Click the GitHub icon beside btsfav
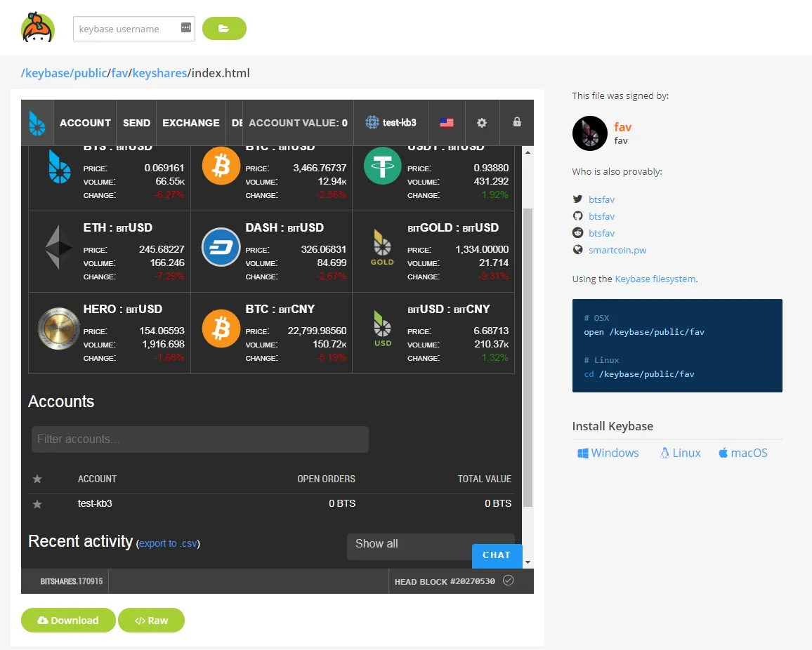Image resolution: width=812 pixels, height=650 pixels. [x=577, y=215]
